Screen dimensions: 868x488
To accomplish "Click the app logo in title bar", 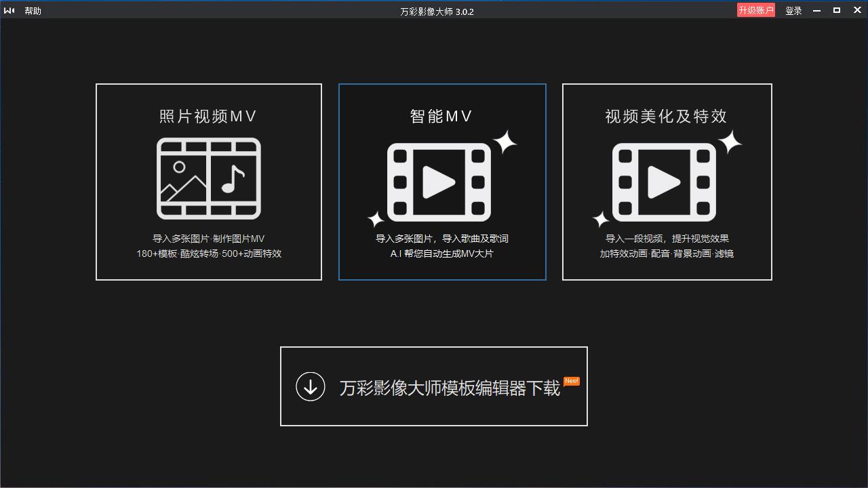I will click(x=9, y=11).
